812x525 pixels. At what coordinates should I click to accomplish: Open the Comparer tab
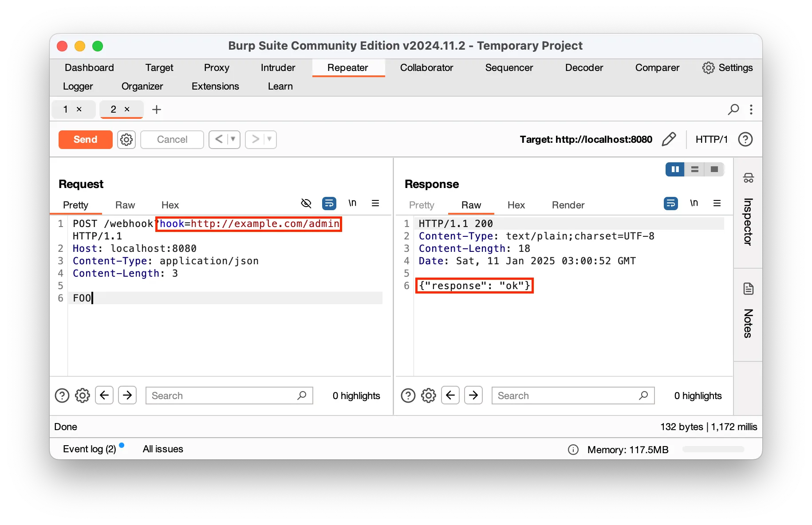(657, 68)
